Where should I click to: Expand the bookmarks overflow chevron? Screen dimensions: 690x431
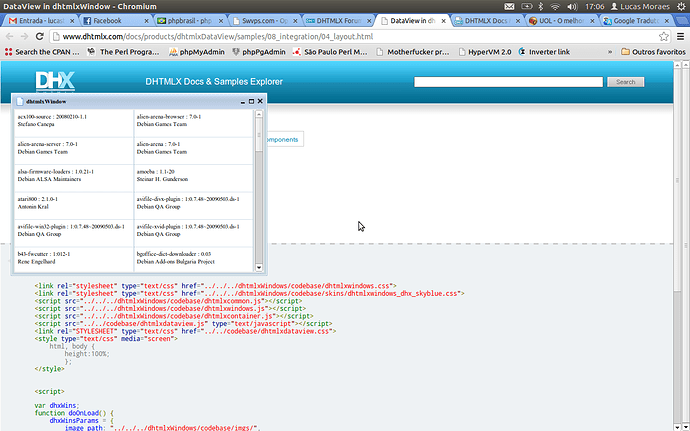tap(610, 52)
